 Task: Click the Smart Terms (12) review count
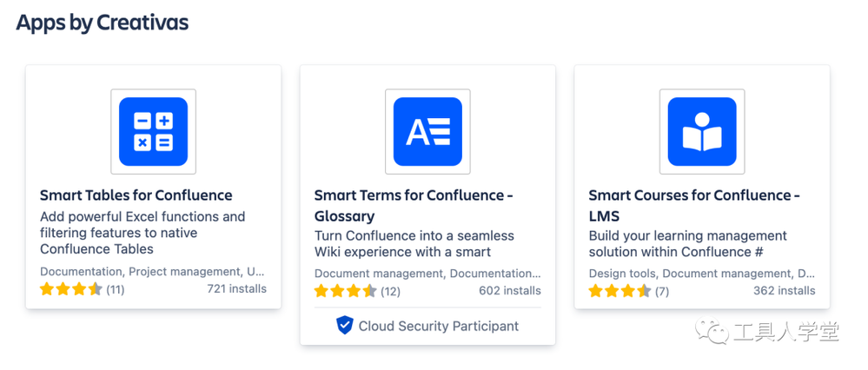[x=390, y=292]
